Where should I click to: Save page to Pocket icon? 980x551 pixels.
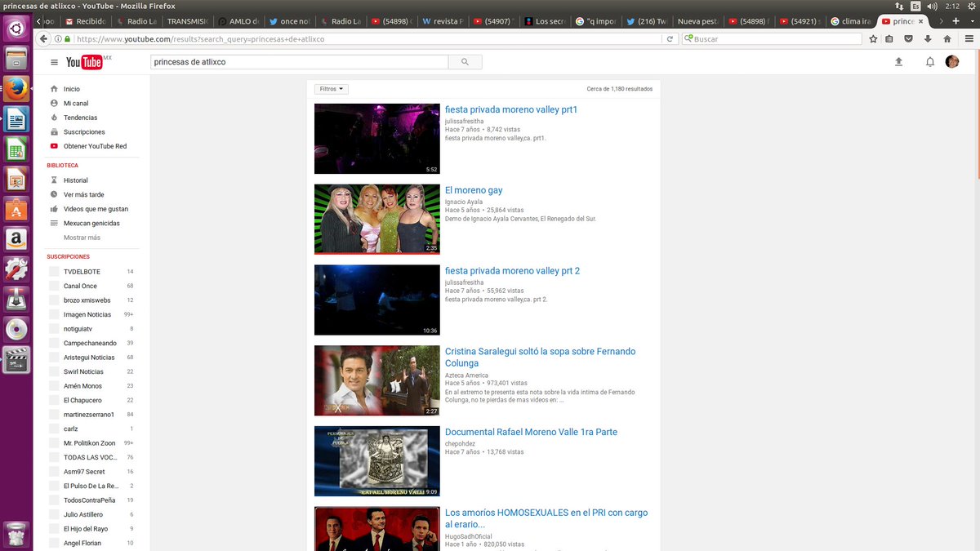(x=908, y=38)
